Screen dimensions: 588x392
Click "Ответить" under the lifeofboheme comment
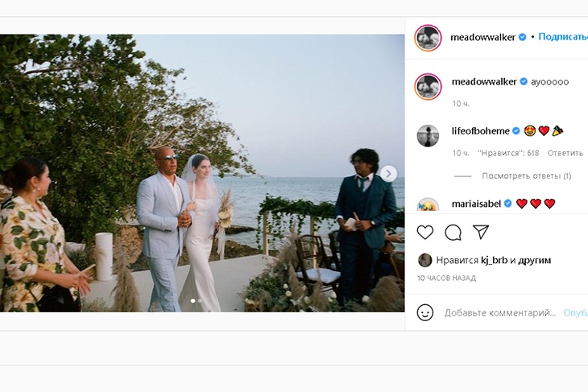point(565,153)
